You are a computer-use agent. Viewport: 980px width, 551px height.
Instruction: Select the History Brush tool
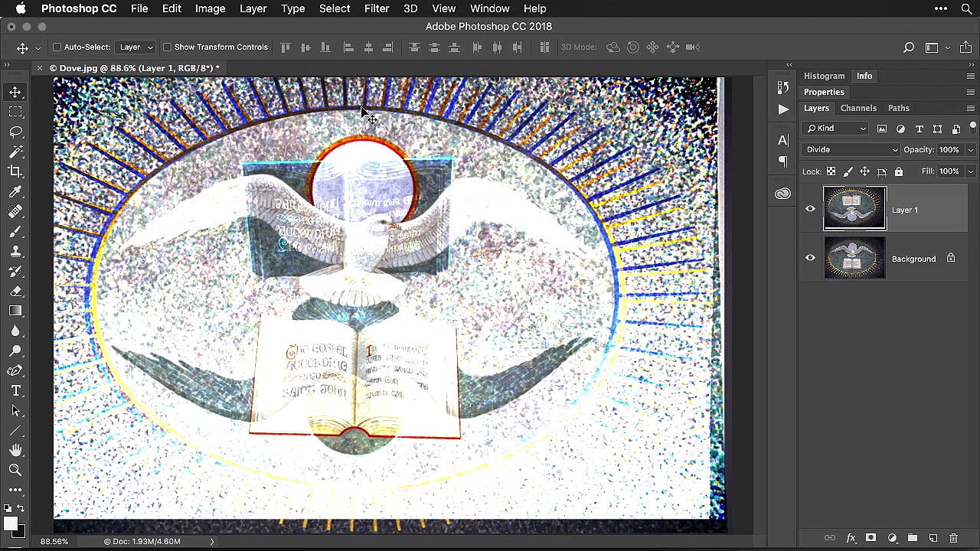(x=15, y=271)
